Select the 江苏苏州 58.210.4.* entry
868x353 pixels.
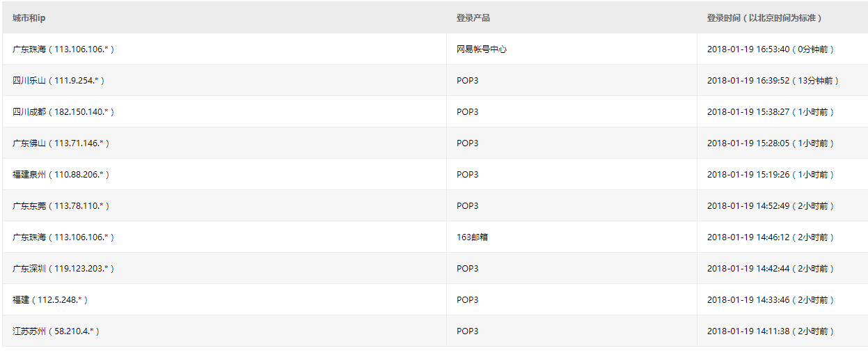coord(56,331)
